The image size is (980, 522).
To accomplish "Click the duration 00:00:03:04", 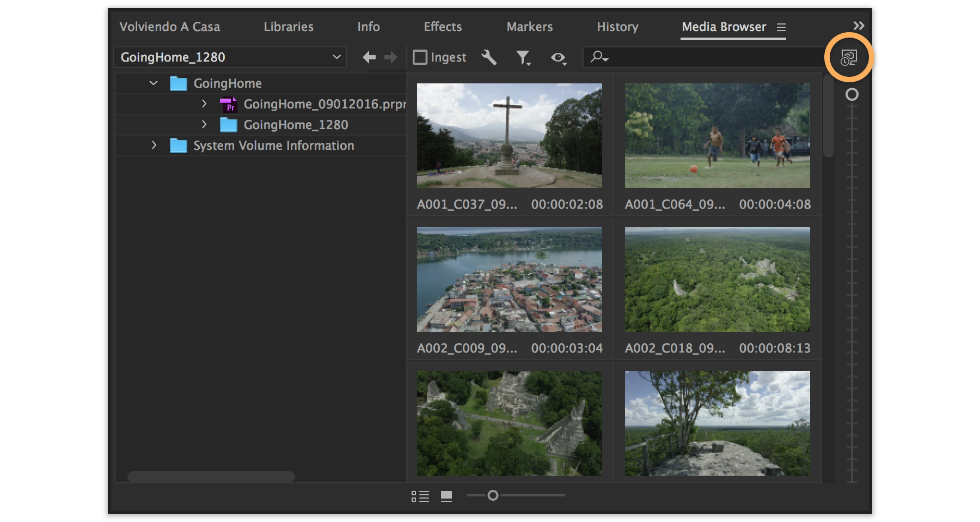I will point(567,348).
